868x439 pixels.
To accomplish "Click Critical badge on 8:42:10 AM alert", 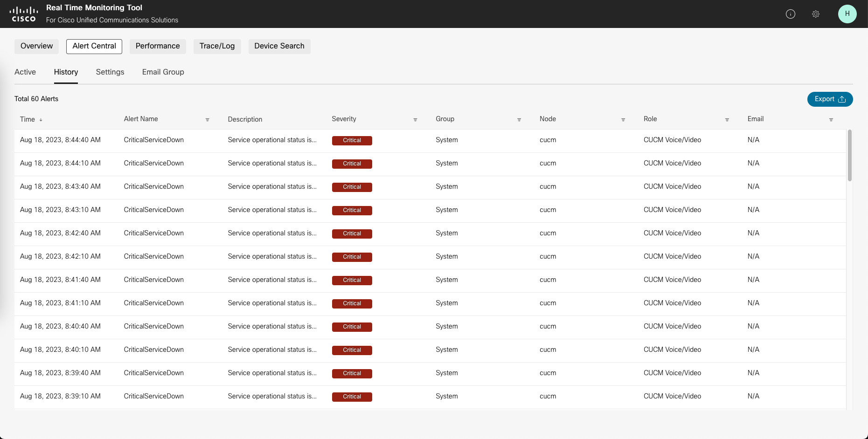I will (352, 257).
